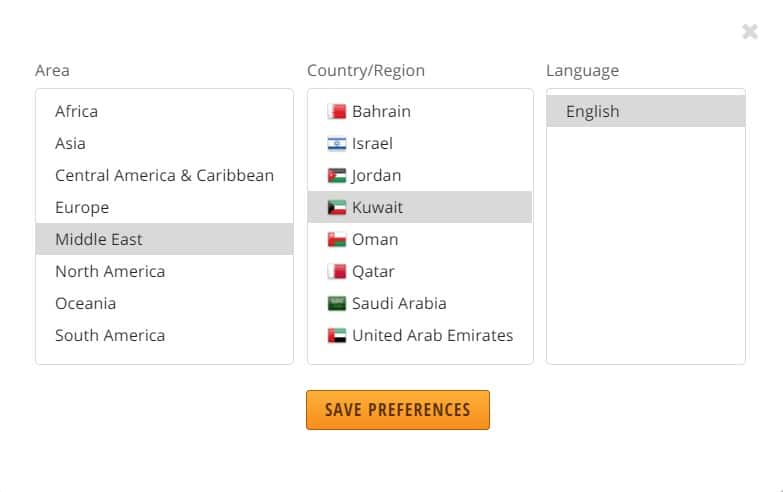
Task: Click the Bahrain flag icon
Action: 337,111
